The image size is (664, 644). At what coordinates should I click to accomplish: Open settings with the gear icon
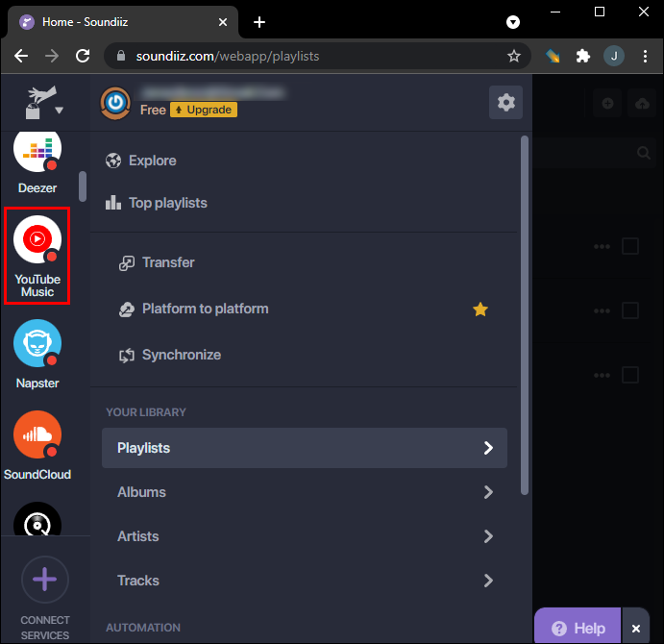pos(505,103)
